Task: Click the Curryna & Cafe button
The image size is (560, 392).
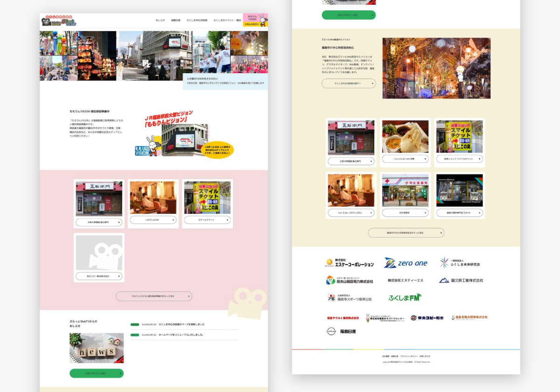Action: 404,159
